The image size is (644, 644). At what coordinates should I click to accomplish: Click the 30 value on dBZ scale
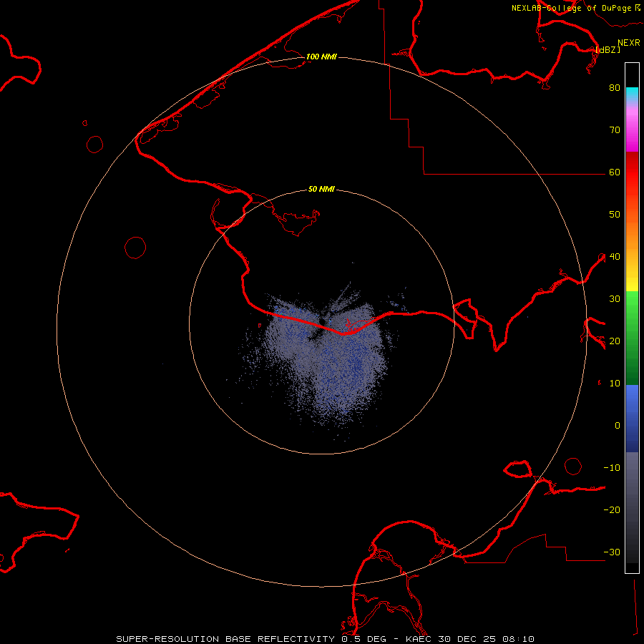(615, 298)
